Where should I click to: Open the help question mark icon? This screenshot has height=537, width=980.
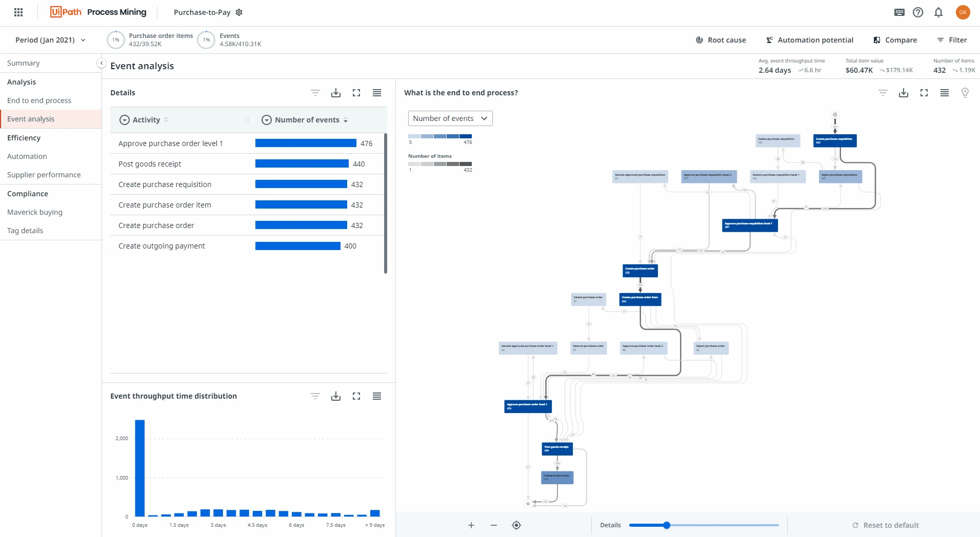(x=918, y=12)
